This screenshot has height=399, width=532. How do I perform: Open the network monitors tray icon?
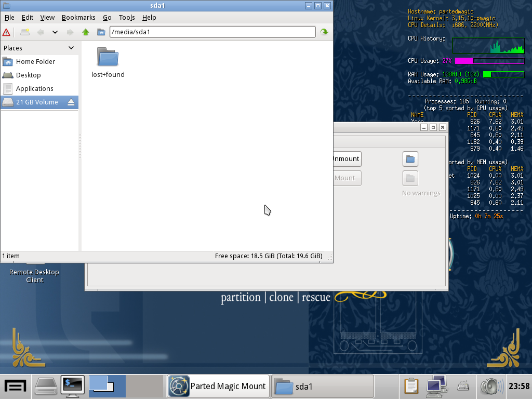tap(436, 387)
